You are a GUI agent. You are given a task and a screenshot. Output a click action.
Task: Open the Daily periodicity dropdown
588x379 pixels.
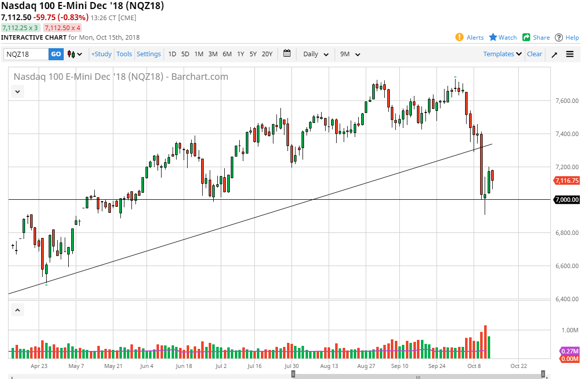(x=315, y=54)
